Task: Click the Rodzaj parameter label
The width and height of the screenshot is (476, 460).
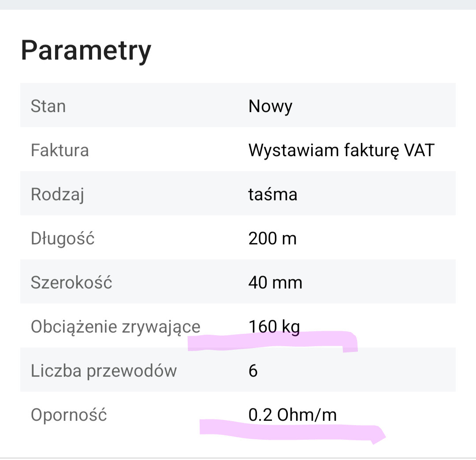Action: 57,194
